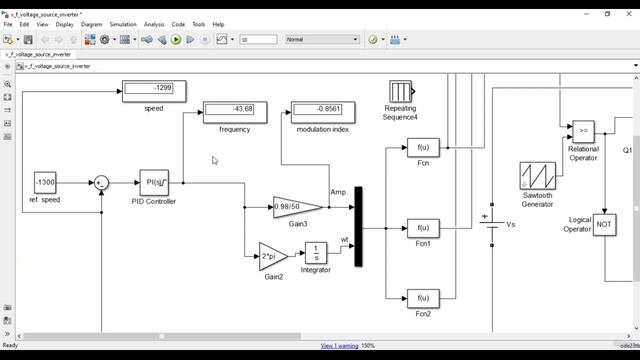Click the Sample Time Legend palette icon
This screenshot has width=640, height=360.
(x=7, y=110)
